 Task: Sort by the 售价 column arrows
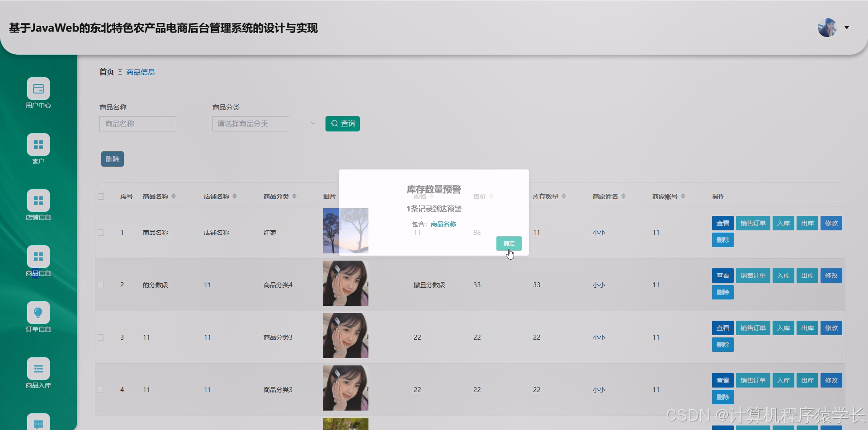pos(491,196)
